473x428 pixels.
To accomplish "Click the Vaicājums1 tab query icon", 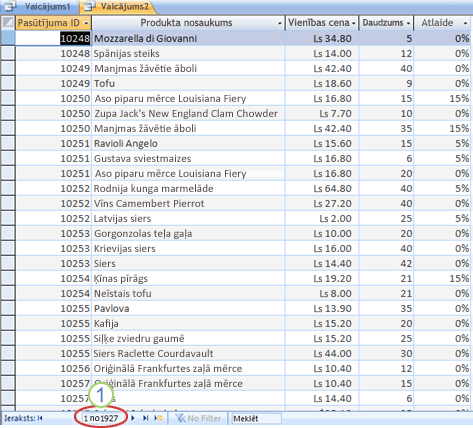I will pos(10,6).
